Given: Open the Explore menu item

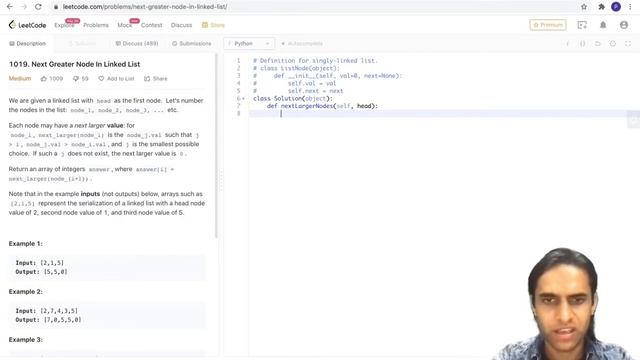Looking at the screenshot, I should [x=64, y=25].
